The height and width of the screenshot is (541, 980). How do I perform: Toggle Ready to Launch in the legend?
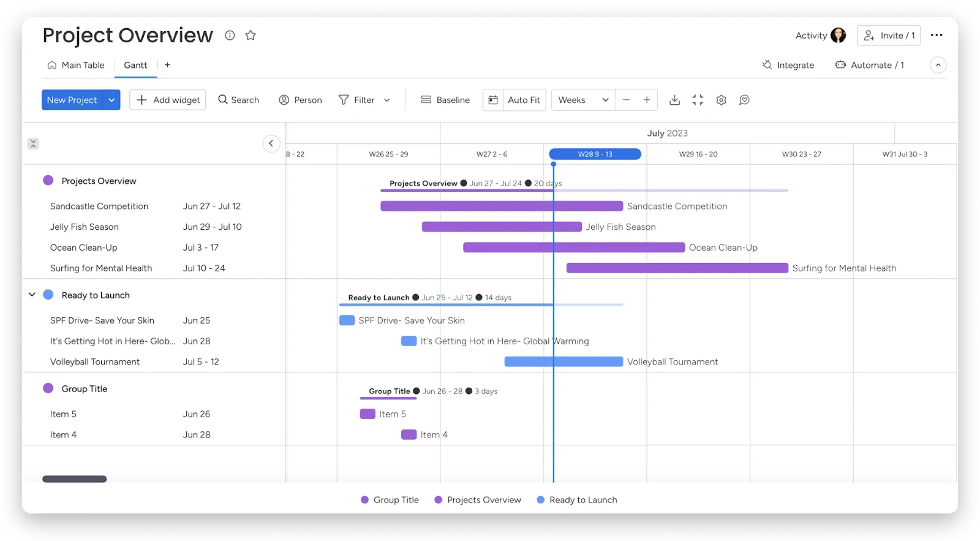pyautogui.click(x=576, y=500)
